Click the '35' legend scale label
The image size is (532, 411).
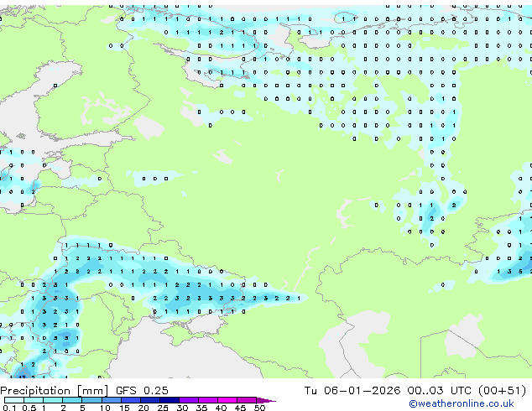(201, 408)
